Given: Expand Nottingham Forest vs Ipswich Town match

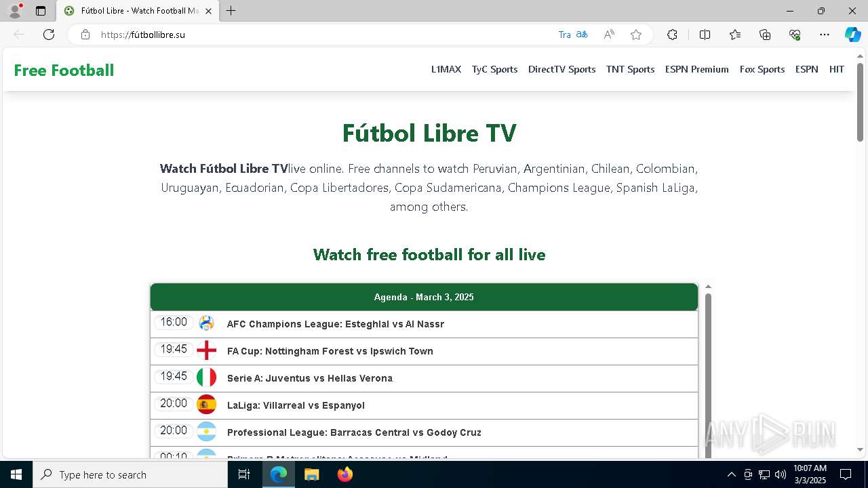Looking at the screenshot, I should click(424, 351).
